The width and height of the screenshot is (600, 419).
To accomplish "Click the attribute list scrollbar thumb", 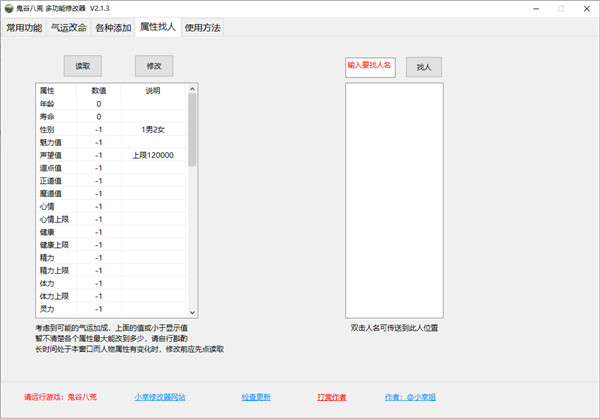I will pyautogui.click(x=192, y=130).
